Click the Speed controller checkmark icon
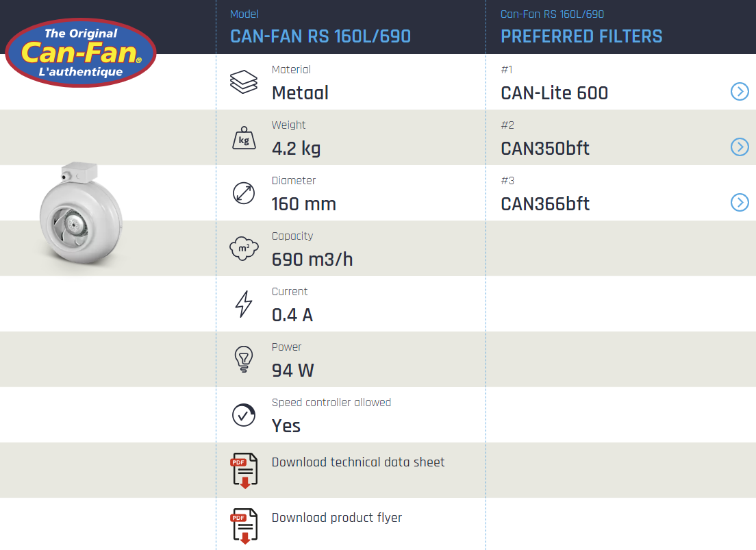Screen dimensions: 756x550 tap(244, 415)
